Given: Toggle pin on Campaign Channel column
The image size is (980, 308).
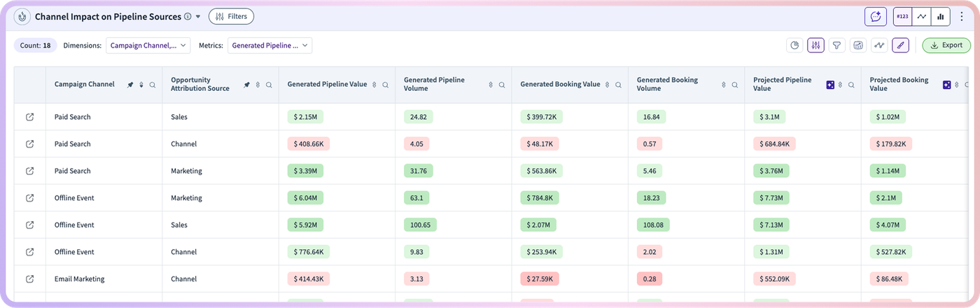Looking at the screenshot, I should tap(130, 85).
